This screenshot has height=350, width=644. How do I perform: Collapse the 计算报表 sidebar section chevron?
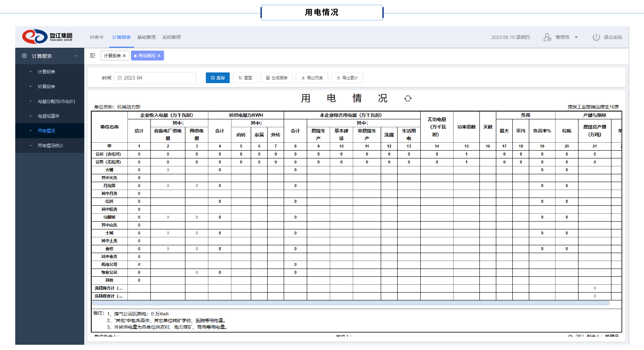click(x=76, y=56)
